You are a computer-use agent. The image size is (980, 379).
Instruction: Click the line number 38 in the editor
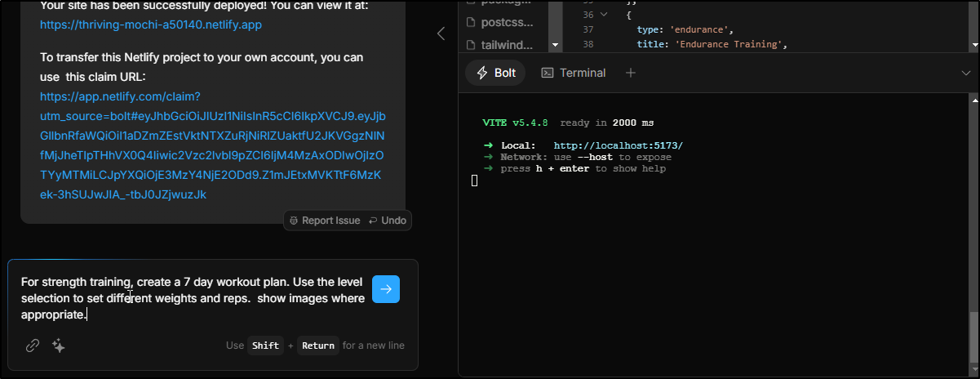(x=588, y=44)
